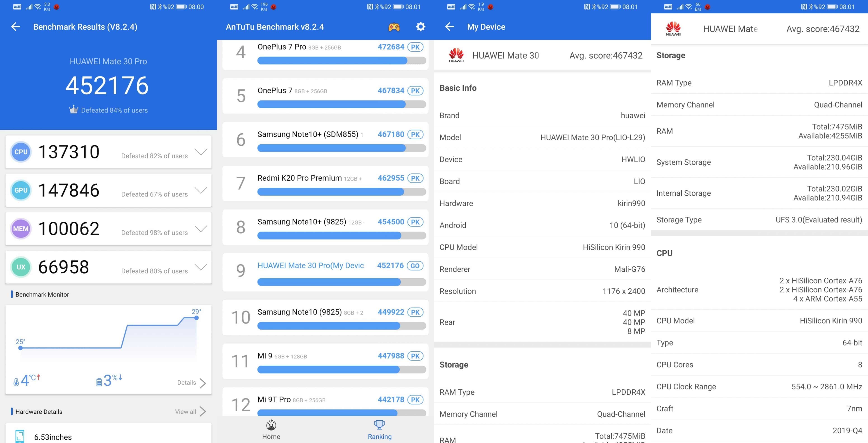Expand the GPU score 147846 details
The height and width of the screenshot is (443, 868).
click(201, 190)
